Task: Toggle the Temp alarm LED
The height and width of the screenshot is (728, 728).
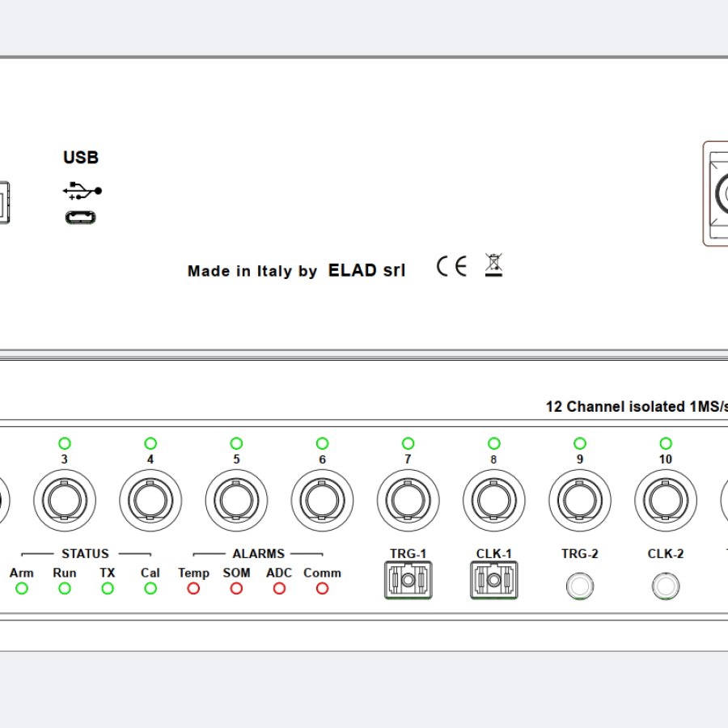Action: tap(193, 588)
